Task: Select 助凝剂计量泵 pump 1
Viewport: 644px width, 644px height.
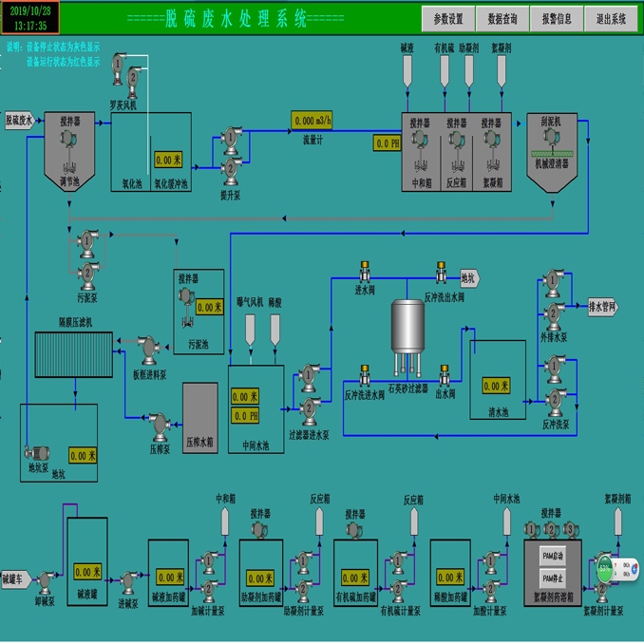Action: [x=304, y=562]
